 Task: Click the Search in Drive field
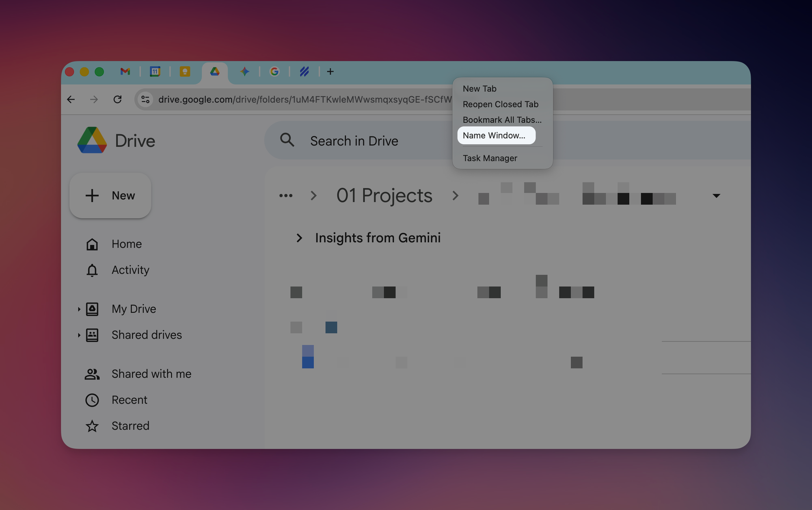click(354, 141)
